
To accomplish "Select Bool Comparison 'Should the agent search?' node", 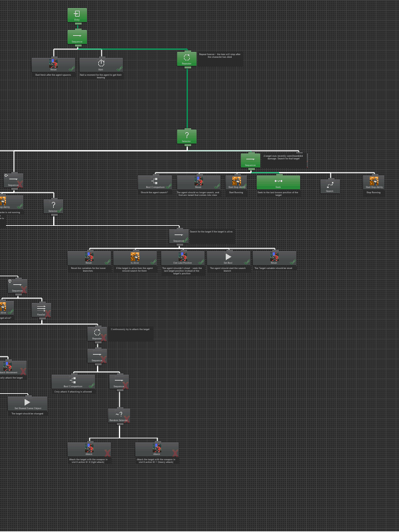I will [x=155, y=182].
